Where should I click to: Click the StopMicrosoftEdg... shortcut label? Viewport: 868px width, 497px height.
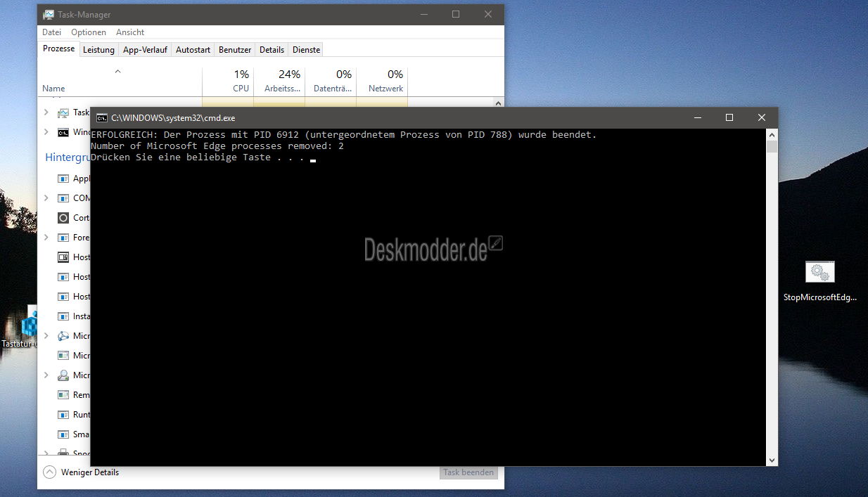point(820,297)
